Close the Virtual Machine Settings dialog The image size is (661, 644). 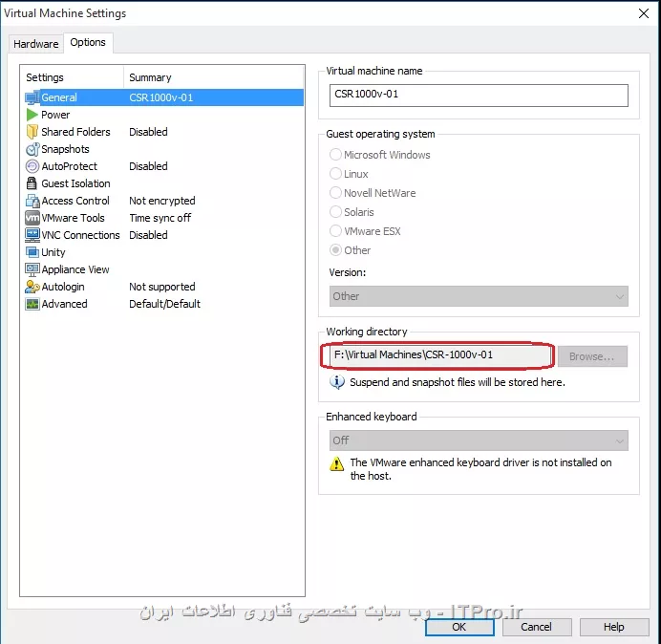pyautogui.click(x=643, y=13)
